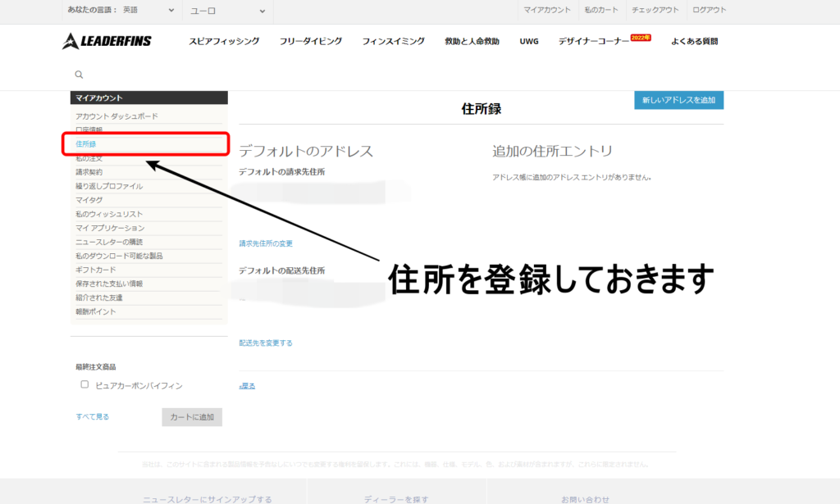The height and width of the screenshot is (504, 840).
Task: Click the Leaderfins logo
Action: [x=107, y=41]
